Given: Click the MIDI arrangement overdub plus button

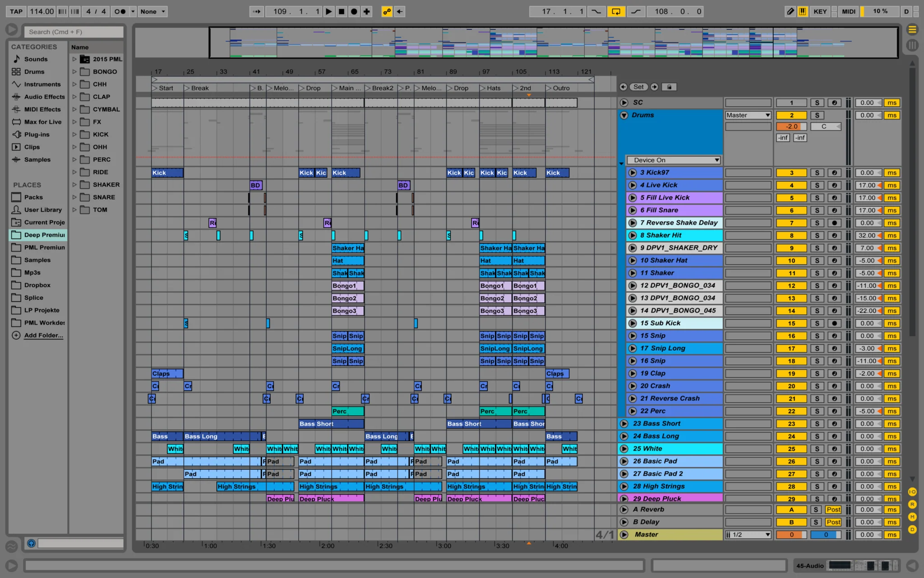Looking at the screenshot, I should coord(367,11).
